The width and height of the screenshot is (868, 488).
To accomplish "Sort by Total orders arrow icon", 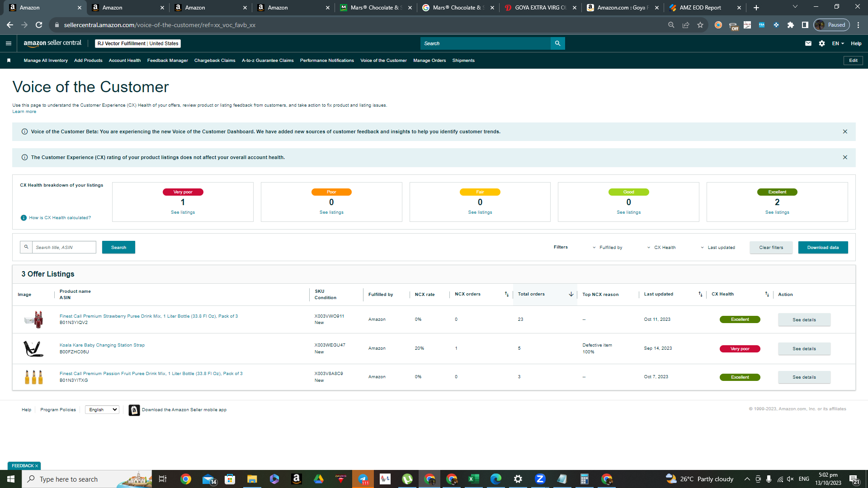I will [x=571, y=294].
